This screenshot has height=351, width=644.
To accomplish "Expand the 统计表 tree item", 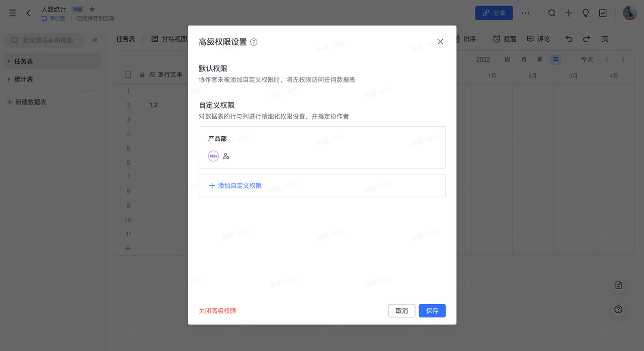I will click(9, 79).
